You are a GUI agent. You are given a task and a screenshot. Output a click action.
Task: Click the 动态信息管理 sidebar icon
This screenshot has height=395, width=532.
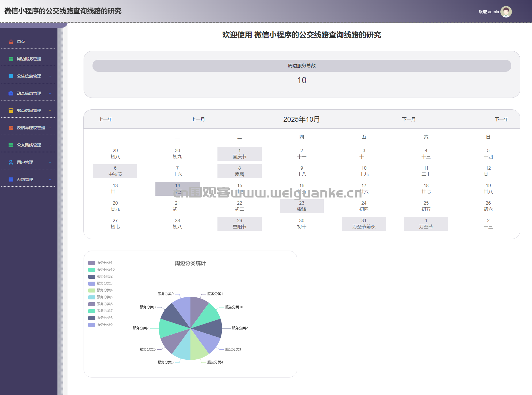tap(11, 93)
